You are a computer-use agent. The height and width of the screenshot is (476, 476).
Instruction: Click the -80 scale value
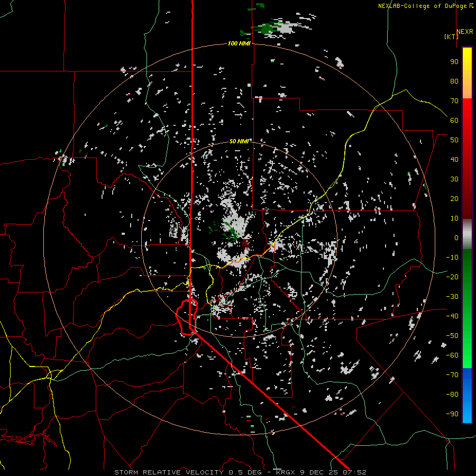pyautogui.click(x=452, y=395)
